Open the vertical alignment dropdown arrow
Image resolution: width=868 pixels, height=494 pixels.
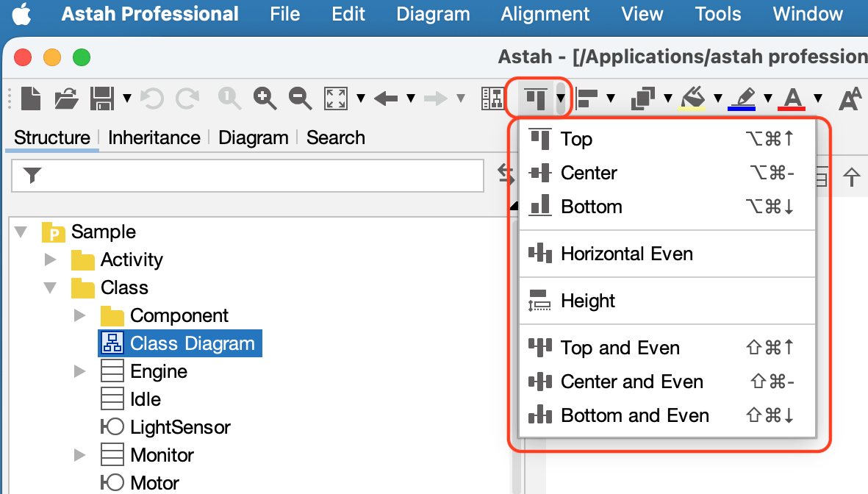coord(611,99)
